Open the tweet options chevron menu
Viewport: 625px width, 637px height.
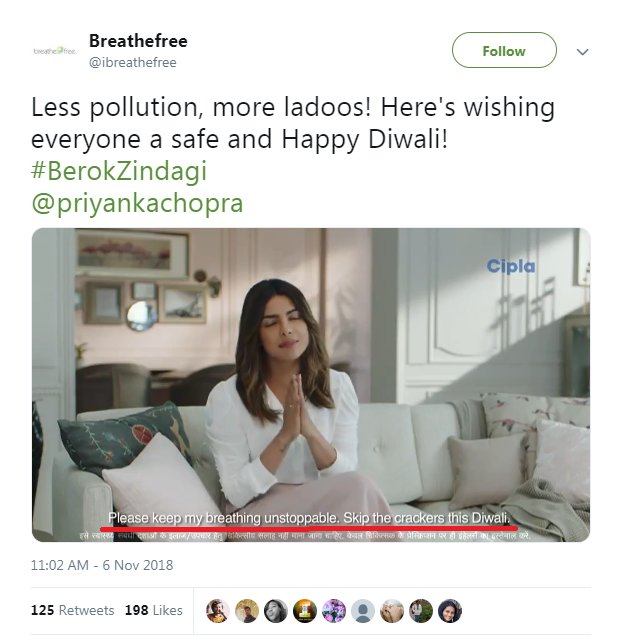click(x=583, y=51)
